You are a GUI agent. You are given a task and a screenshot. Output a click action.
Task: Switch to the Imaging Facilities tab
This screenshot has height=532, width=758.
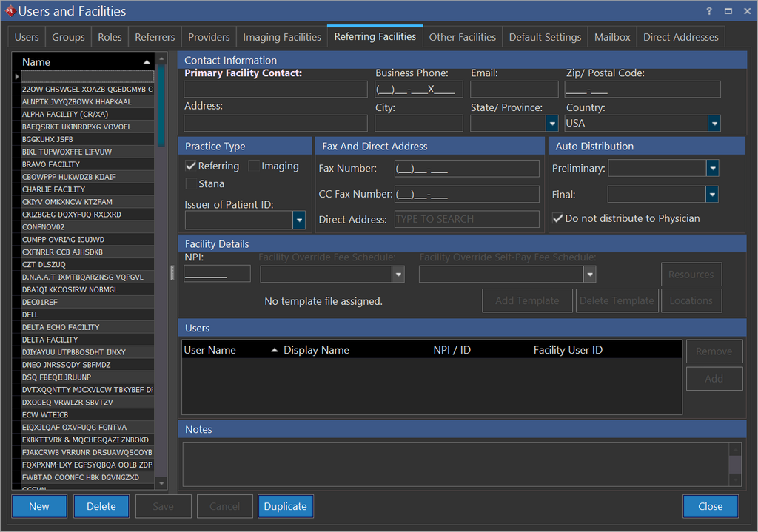pos(282,37)
